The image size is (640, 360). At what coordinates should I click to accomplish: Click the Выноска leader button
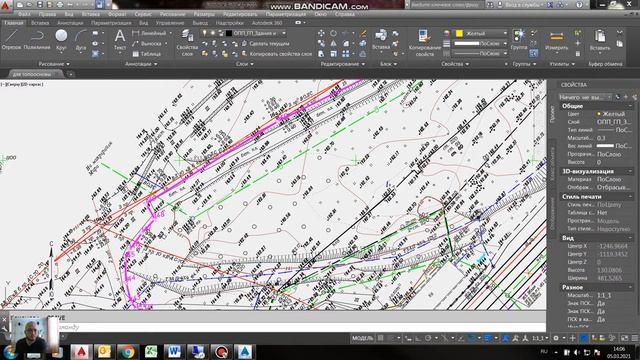(148, 43)
